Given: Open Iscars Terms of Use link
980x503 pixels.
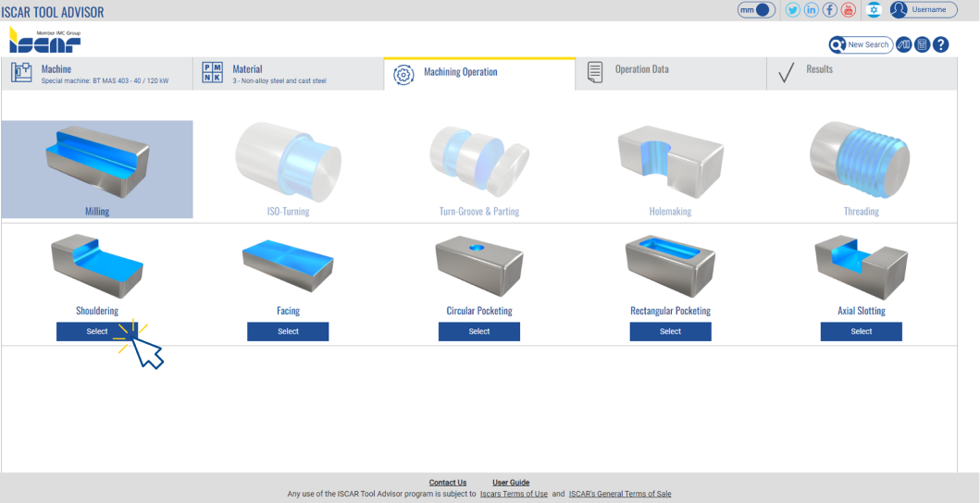Looking at the screenshot, I should [514, 494].
